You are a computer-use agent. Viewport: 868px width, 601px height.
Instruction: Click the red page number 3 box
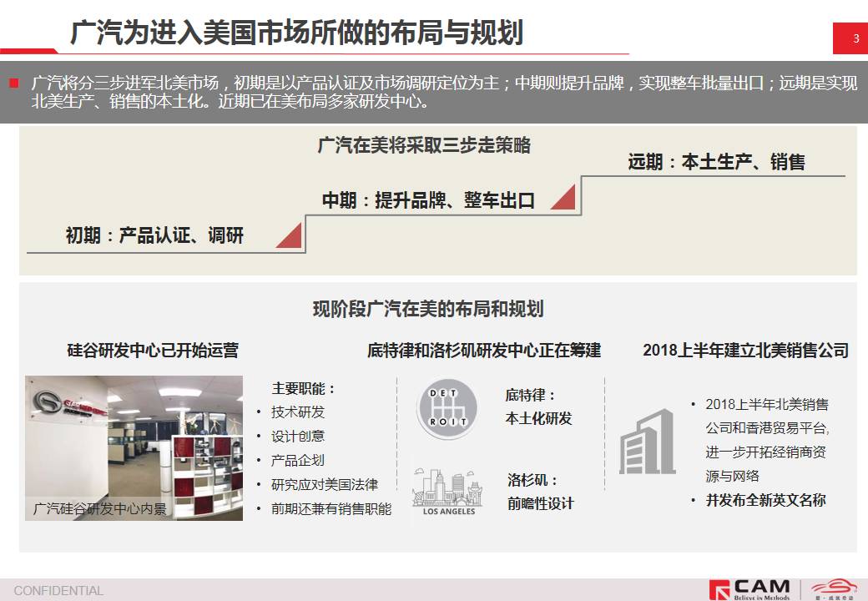[850, 38]
